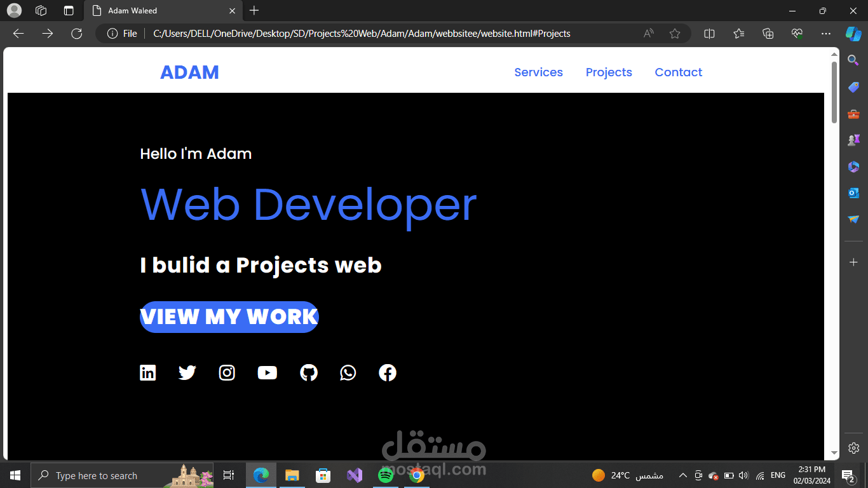Expand hidden system tray icons

click(682, 475)
